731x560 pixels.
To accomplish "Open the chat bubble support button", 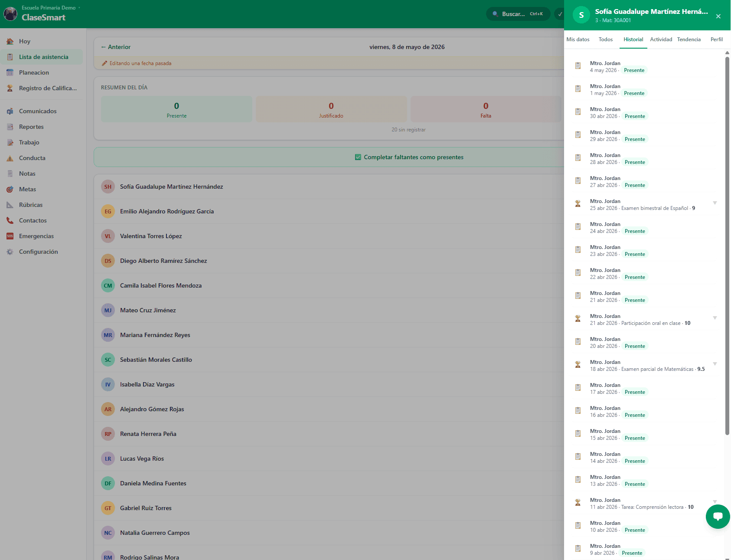I will pos(718,516).
